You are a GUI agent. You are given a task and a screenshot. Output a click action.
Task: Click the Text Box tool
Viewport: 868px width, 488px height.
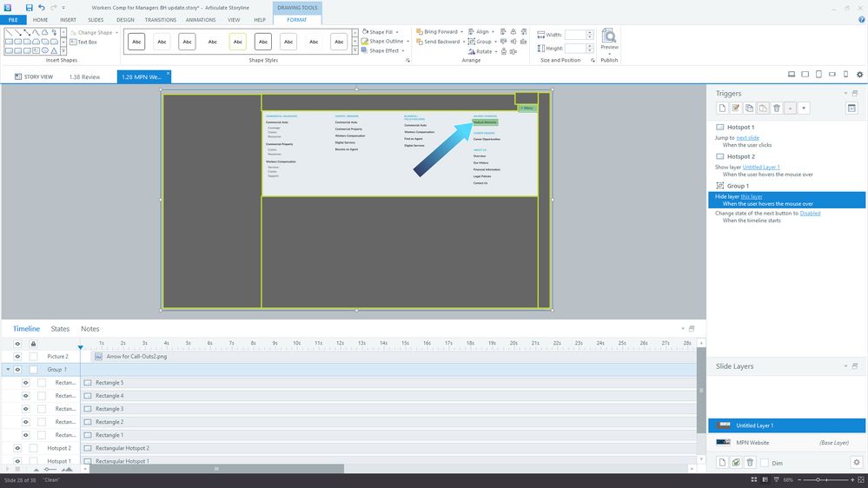click(x=86, y=42)
